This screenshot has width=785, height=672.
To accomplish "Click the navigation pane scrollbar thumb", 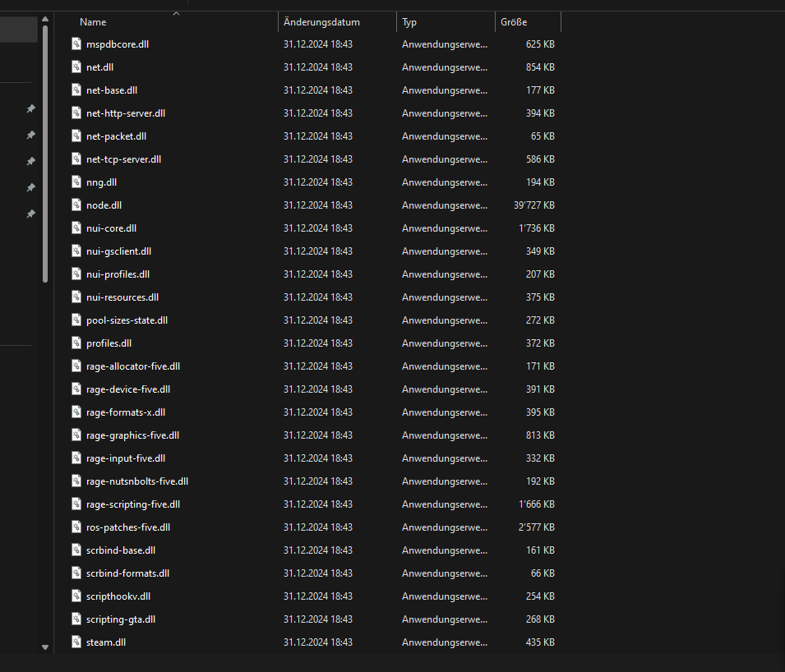I will pyautogui.click(x=45, y=154).
